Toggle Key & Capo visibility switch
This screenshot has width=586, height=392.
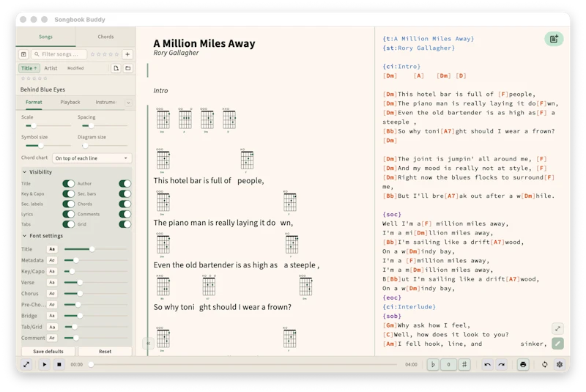pos(68,193)
